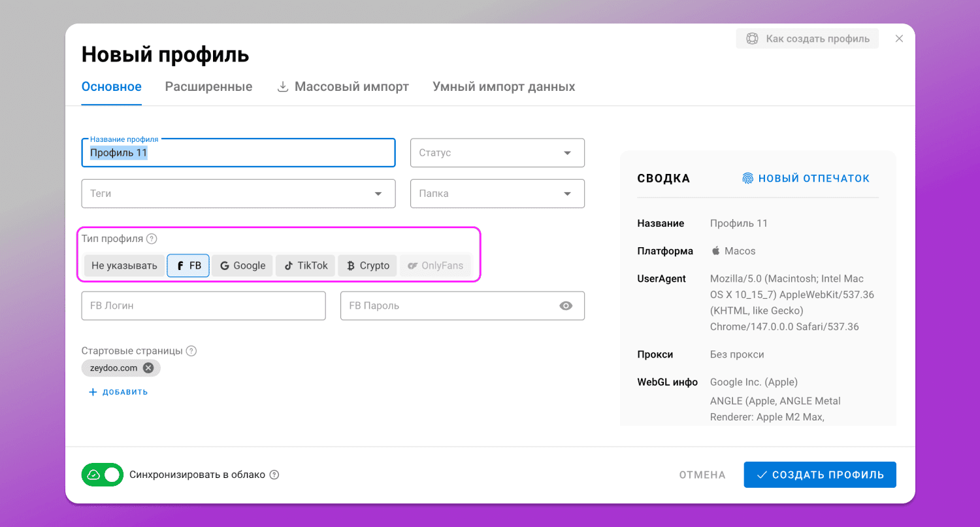Open the Папка dropdown
Viewport: 980px width, 527px height.
[x=497, y=194]
